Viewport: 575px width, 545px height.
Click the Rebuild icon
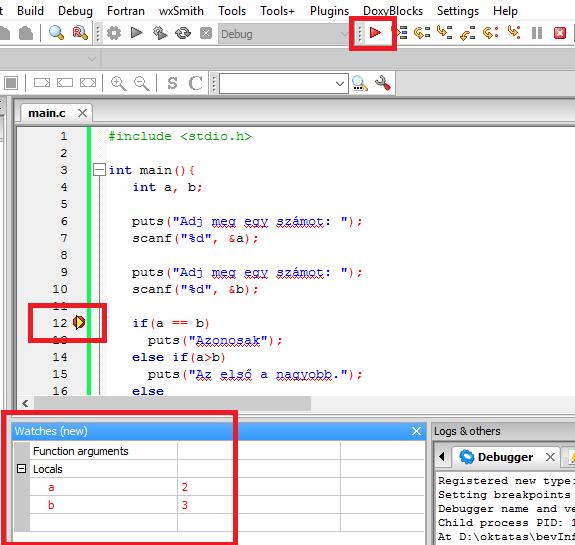click(x=183, y=33)
